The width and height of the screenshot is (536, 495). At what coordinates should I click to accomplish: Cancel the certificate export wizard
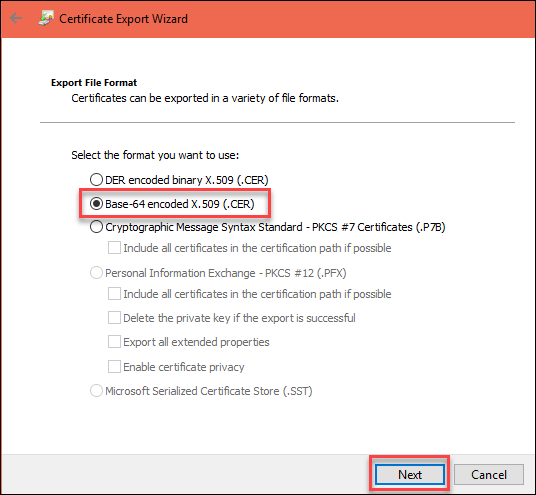pos(489,474)
